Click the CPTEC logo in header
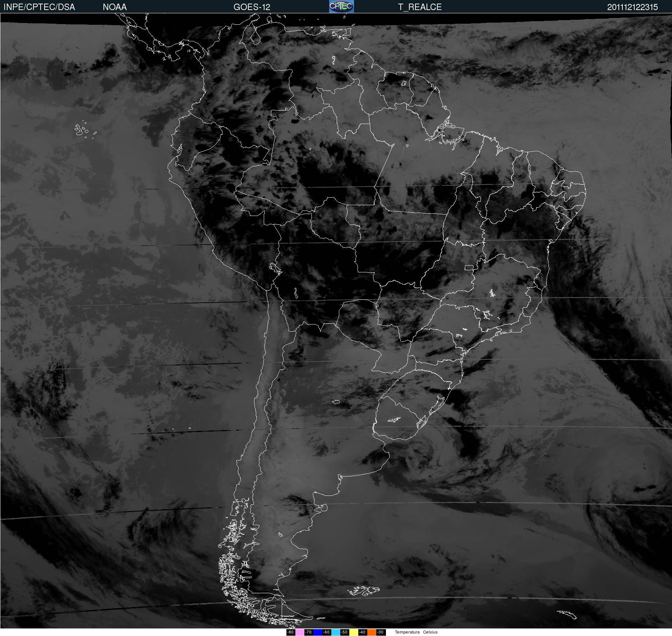Viewport: 672px width, 636px height. (x=341, y=6)
